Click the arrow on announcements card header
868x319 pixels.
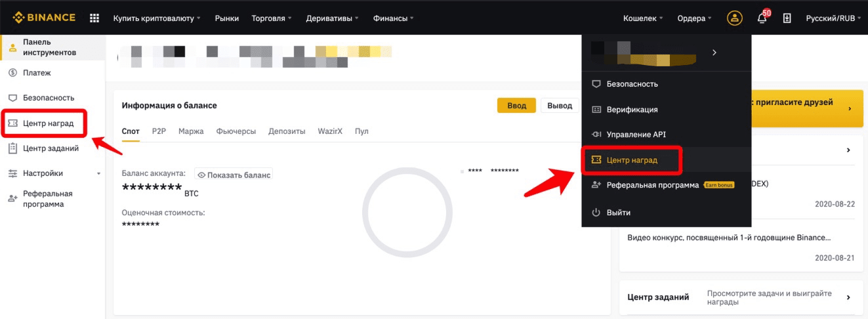click(x=848, y=150)
